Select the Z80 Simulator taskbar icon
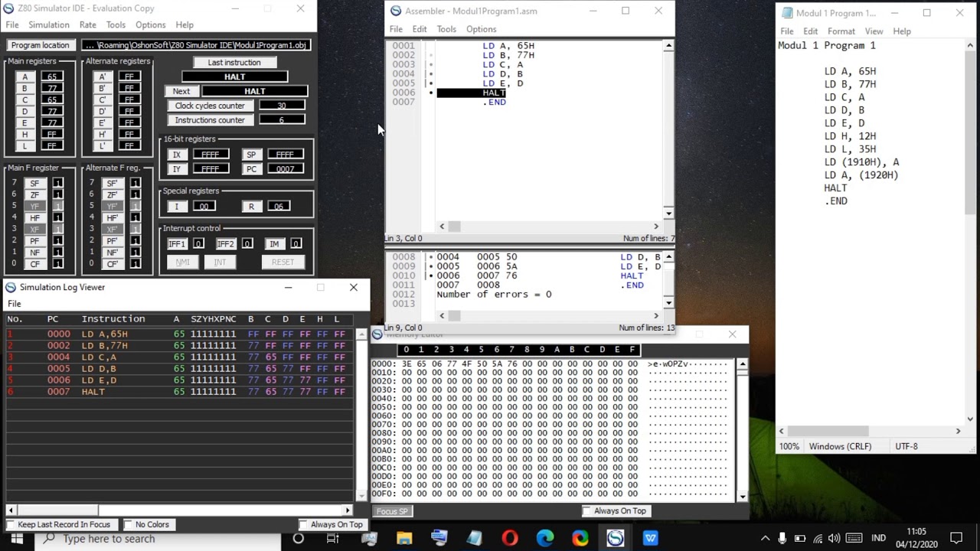The width and height of the screenshot is (980, 551). [x=616, y=539]
